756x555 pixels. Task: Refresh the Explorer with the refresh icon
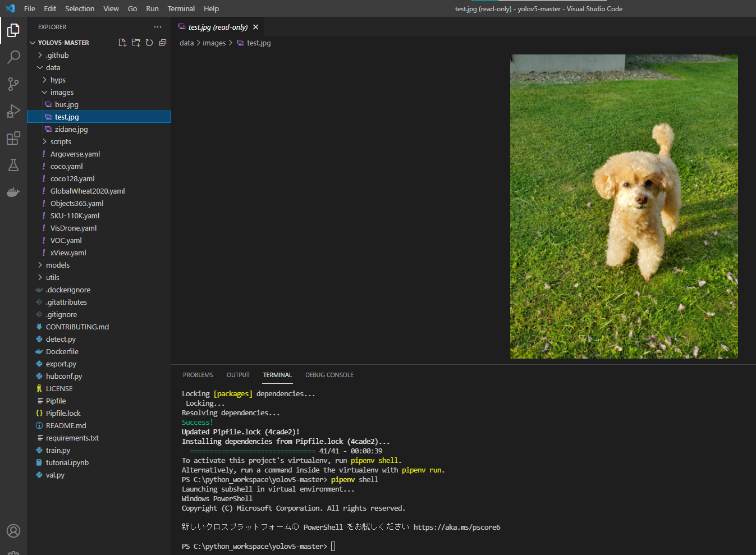coord(149,42)
